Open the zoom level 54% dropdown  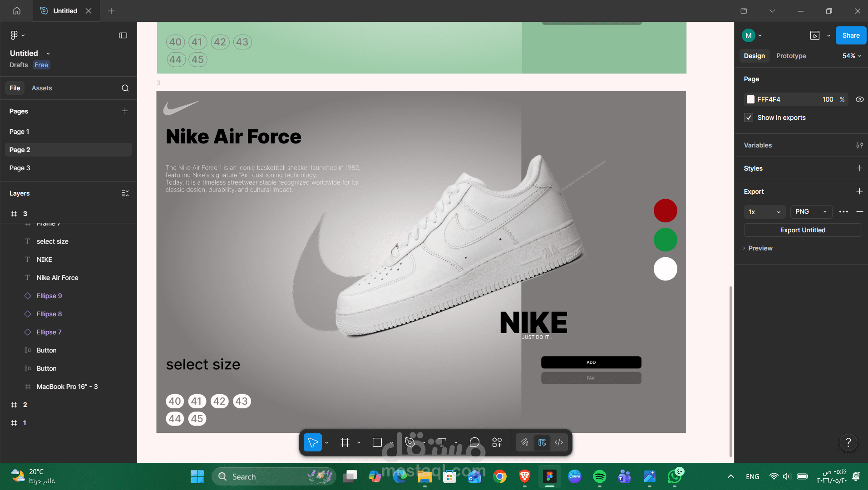click(852, 56)
